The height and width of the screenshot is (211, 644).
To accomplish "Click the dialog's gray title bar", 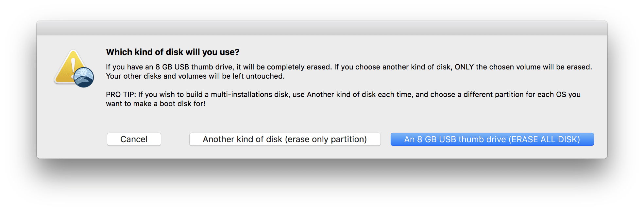I will [322, 28].
